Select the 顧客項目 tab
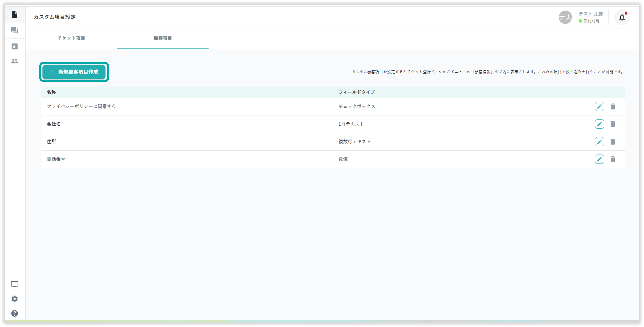 click(x=163, y=38)
